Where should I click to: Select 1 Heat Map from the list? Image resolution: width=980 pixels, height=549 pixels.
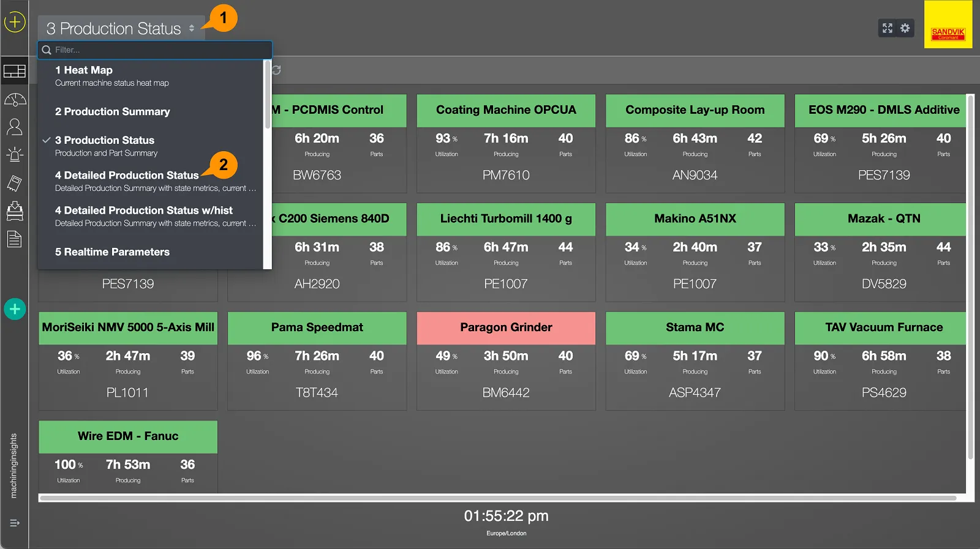(x=151, y=76)
